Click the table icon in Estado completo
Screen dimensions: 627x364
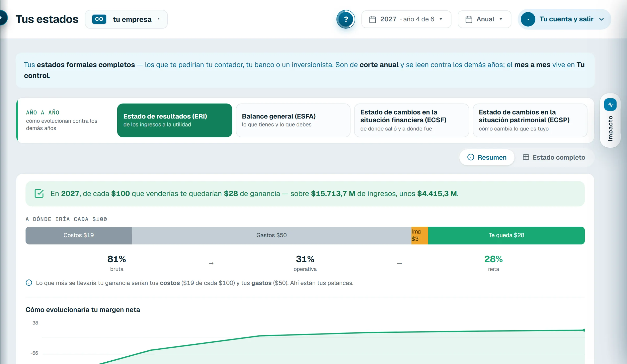point(526,157)
